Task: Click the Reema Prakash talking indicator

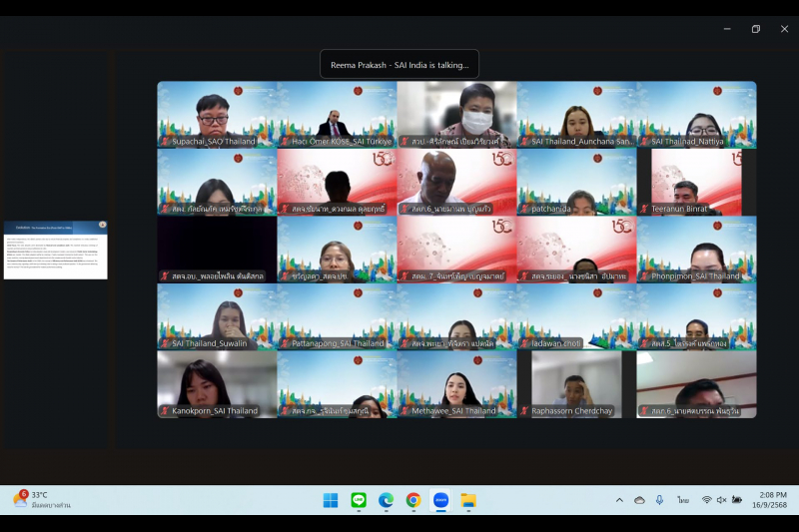Action: click(x=399, y=65)
